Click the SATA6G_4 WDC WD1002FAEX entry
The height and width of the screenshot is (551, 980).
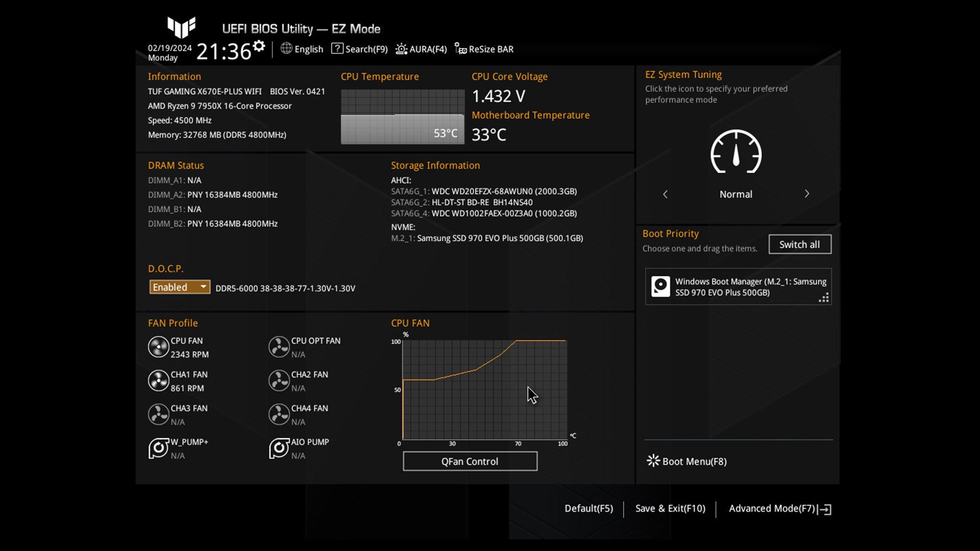(x=484, y=214)
